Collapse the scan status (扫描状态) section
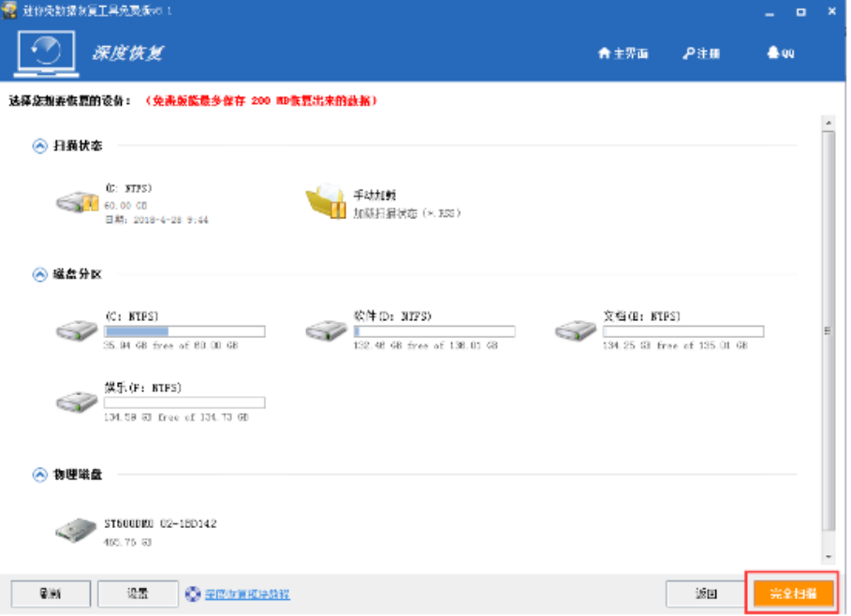The width and height of the screenshot is (851, 616). click(x=39, y=146)
